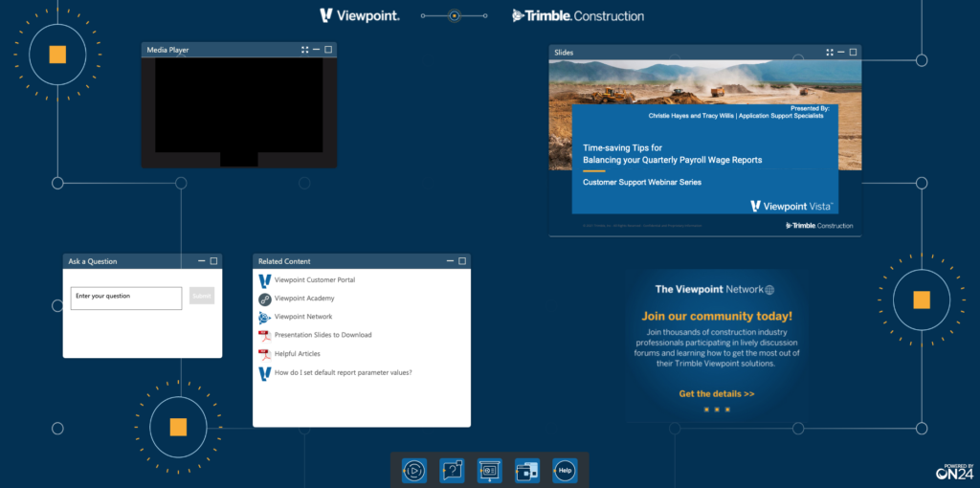Viewport: 980px width, 488px height.
Task: Minimize the Ask a Question window
Action: click(202, 261)
